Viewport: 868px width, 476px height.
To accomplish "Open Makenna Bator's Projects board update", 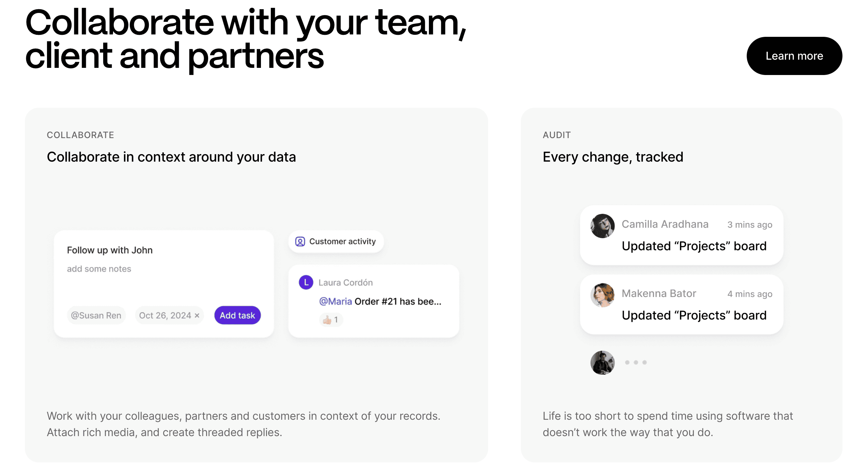I will click(694, 315).
